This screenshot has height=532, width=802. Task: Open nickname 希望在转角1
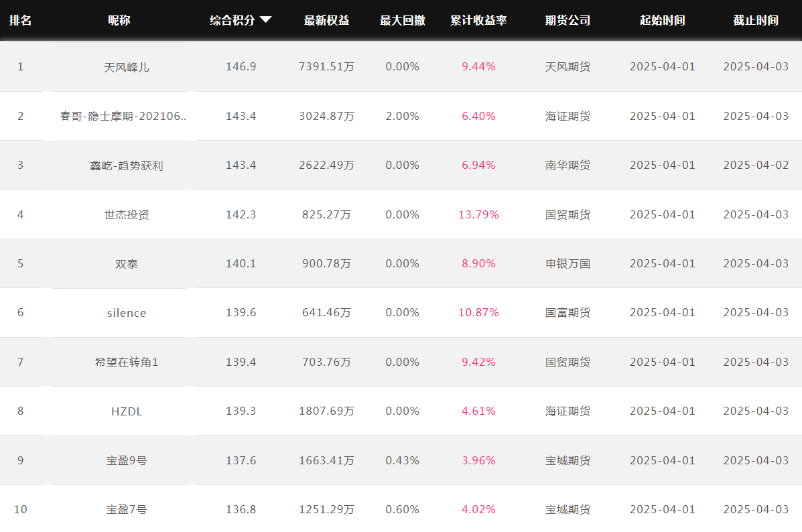click(127, 362)
